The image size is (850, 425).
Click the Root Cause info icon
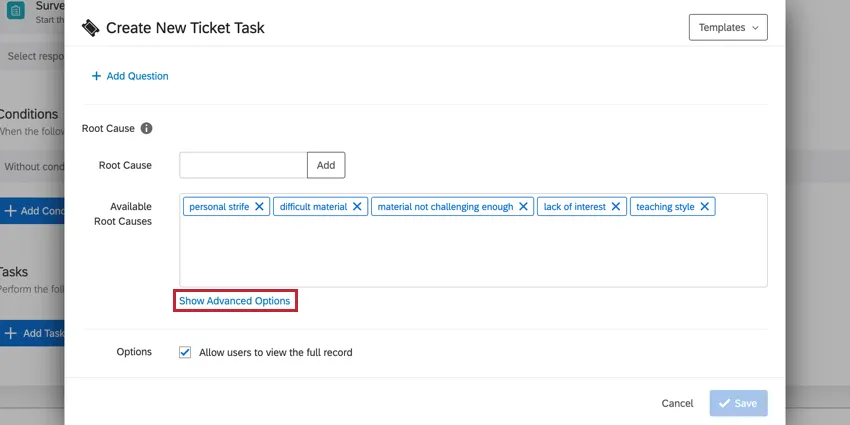tap(147, 129)
